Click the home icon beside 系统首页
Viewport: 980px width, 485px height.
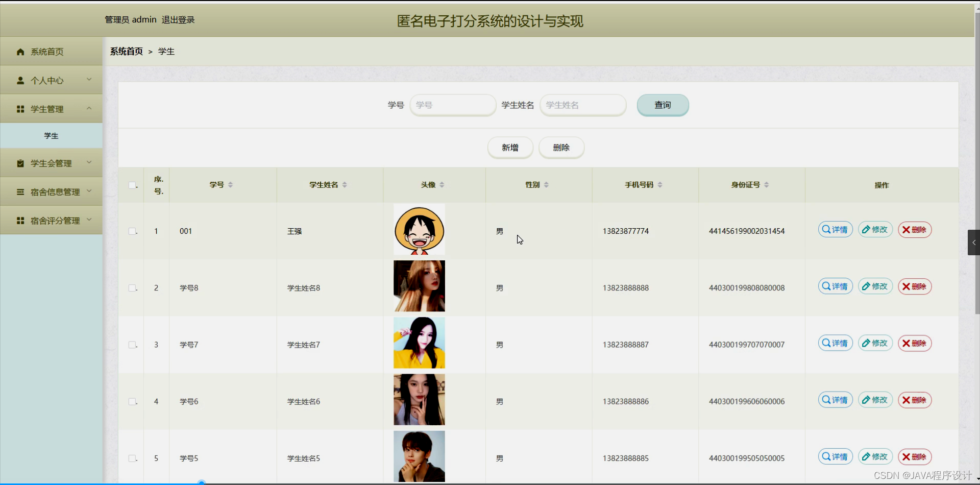point(20,52)
